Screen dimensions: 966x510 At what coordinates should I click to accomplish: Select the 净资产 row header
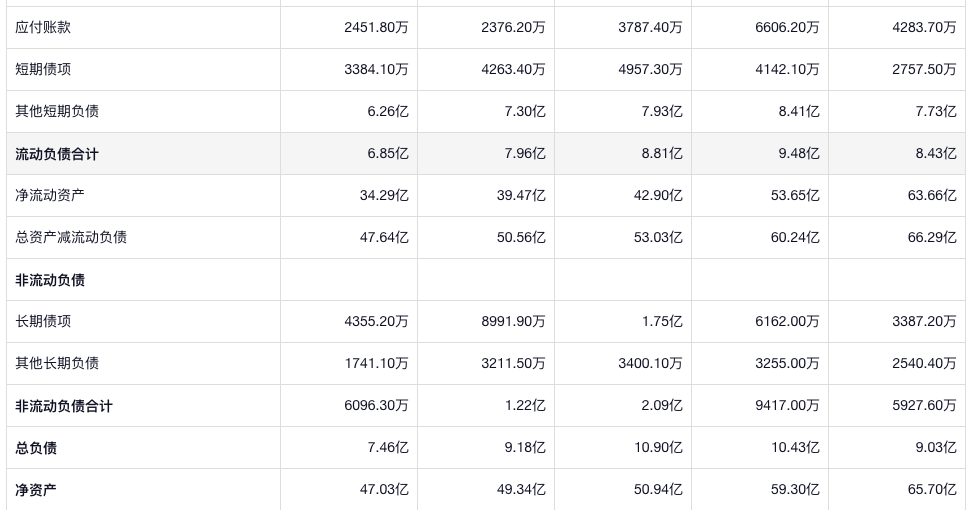pos(36,490)
